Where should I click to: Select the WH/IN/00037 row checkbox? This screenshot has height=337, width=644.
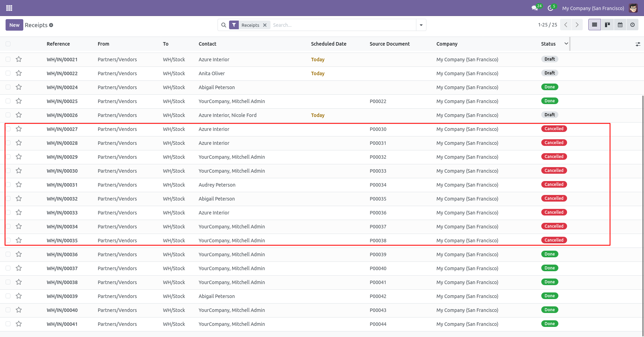point(8,268)
